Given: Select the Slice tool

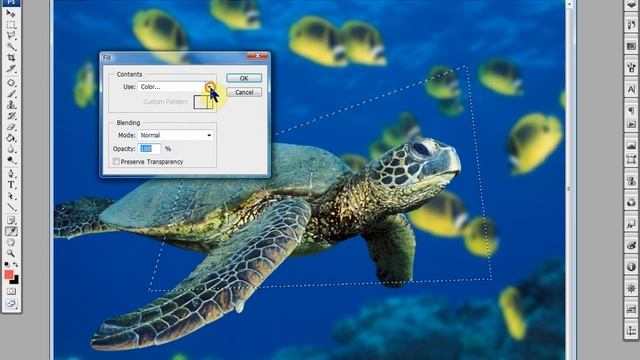Looking at the screenshot, I should [11, 69].
